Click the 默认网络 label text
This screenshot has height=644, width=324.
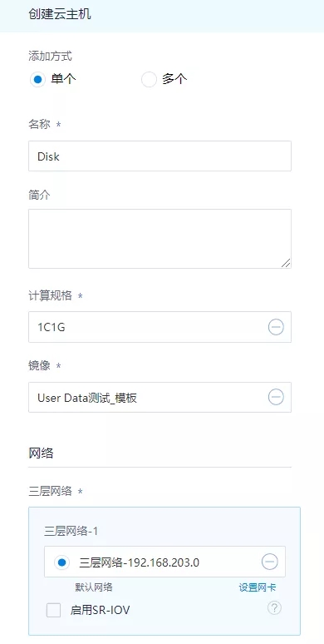[x=94, y=587]
